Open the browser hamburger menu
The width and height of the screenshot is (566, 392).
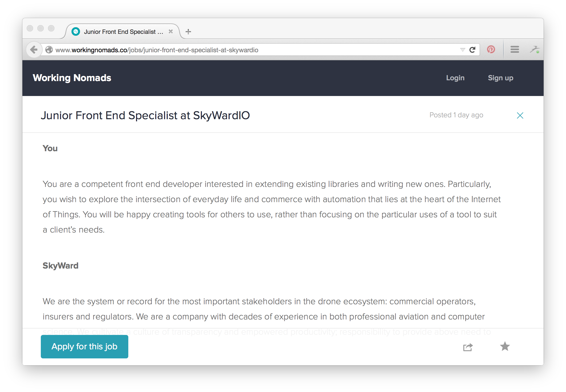(x=515, y=50)
